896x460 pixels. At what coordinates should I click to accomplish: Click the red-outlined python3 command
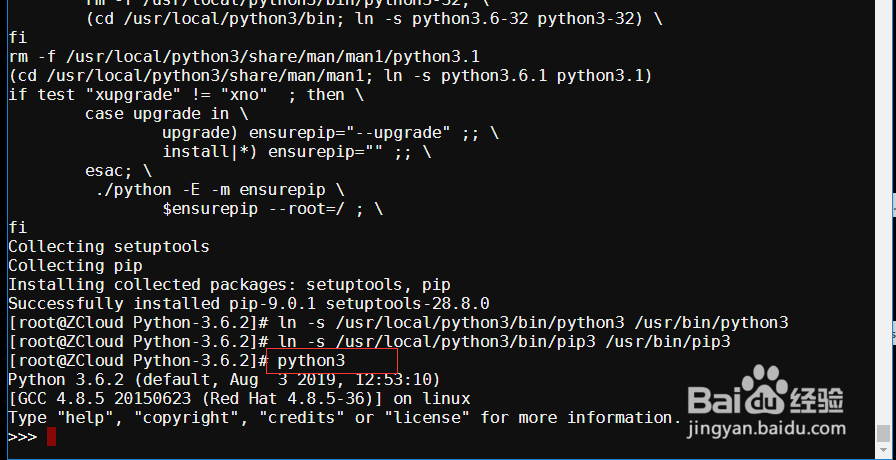point(311,361)
